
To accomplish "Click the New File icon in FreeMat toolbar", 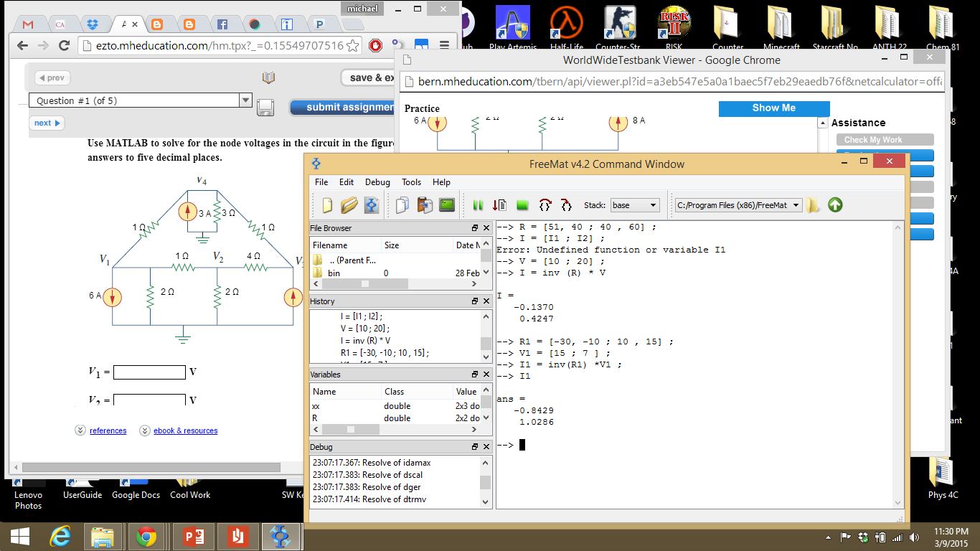I will [327, 205].
